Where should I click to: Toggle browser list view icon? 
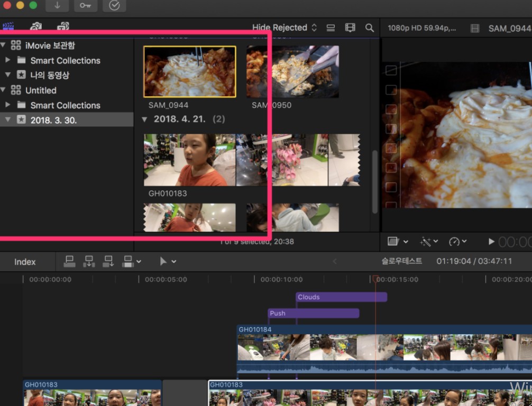tap(331, 28)
